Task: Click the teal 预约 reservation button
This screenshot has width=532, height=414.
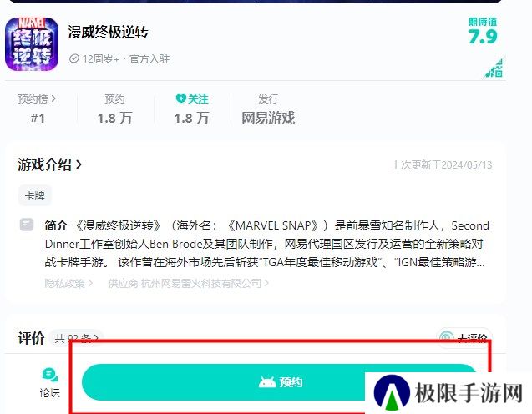Action: pyautogui.click(x=281, y=382)
